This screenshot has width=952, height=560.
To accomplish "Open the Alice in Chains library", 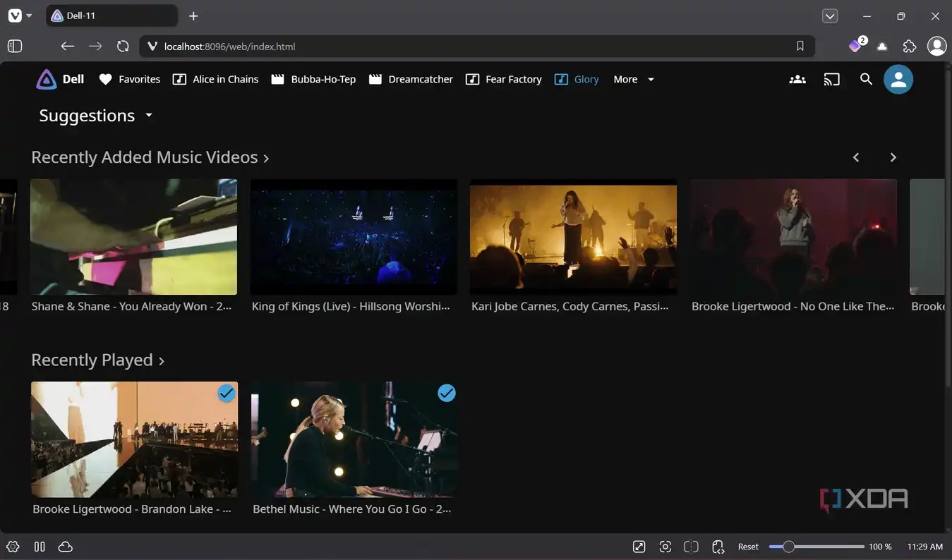I will pos(215,80).
